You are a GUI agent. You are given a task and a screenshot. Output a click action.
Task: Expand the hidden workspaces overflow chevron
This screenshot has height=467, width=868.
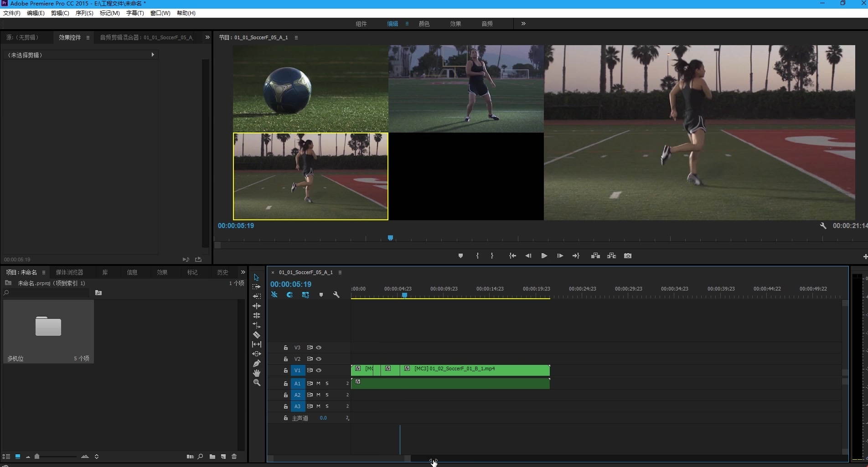pyautogui.click(x=523, y=24)
